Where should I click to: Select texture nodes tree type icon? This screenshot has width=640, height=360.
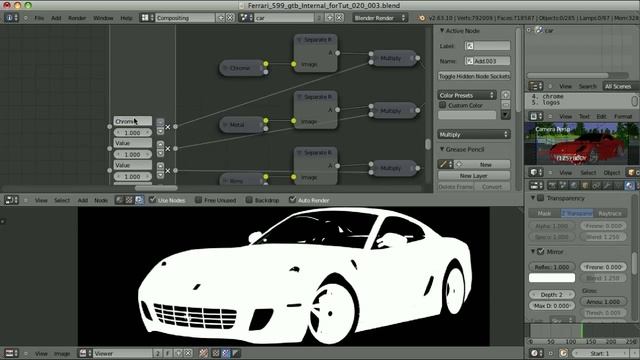point(129,200)
